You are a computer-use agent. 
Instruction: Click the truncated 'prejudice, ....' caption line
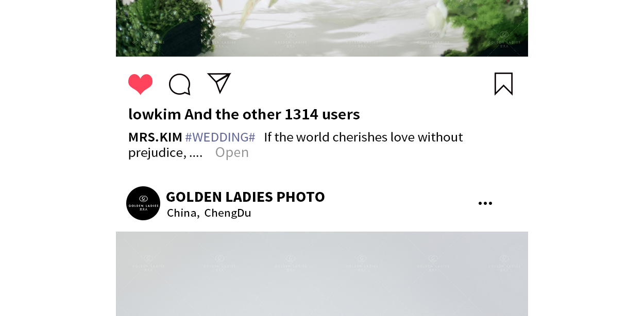click(x=165, y=152)
